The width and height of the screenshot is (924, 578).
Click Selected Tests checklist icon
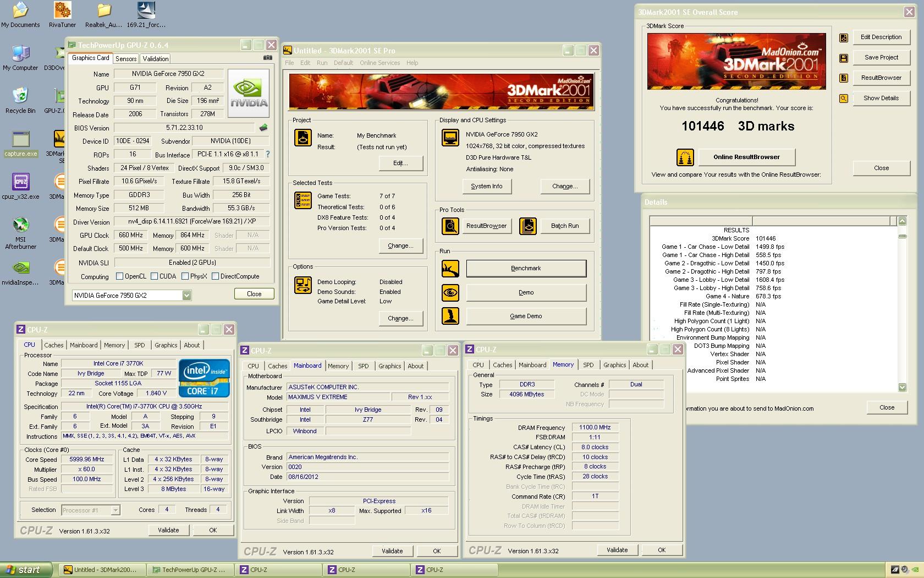click(x=303, y=200)
